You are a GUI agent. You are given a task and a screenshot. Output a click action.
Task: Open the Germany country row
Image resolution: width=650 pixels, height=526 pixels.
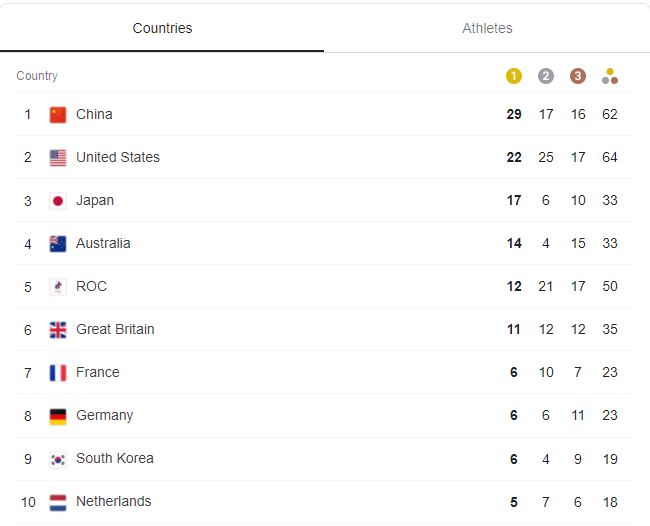click(325, 415)
